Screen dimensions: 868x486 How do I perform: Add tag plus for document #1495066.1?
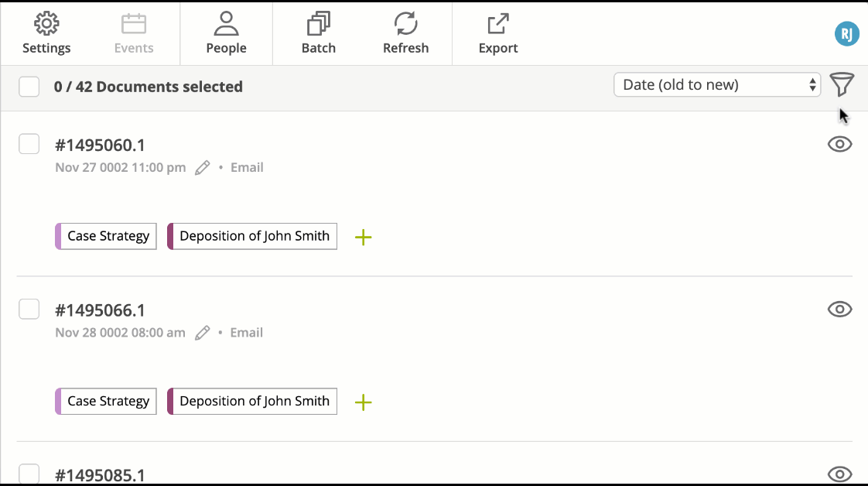[363, 402]
